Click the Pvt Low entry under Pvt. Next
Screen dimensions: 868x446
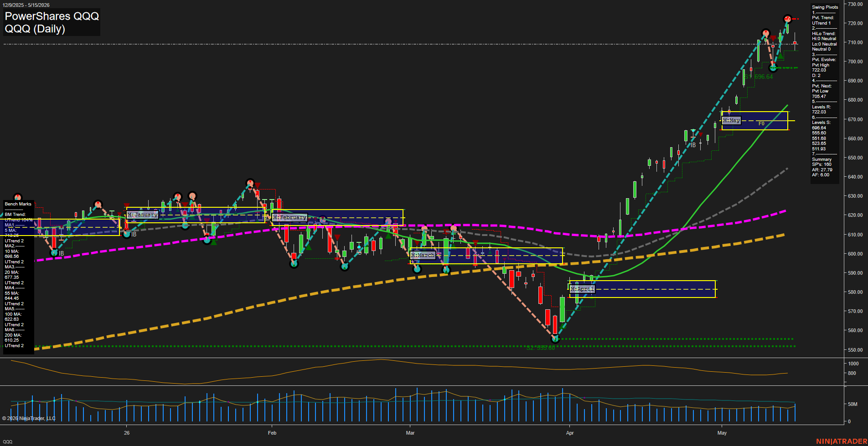(x=820, y=91)
